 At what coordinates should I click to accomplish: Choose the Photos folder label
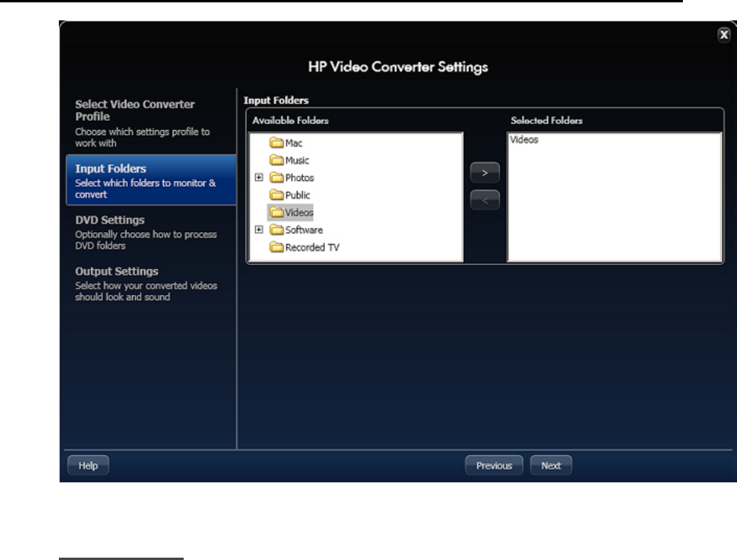pos(299,177)
